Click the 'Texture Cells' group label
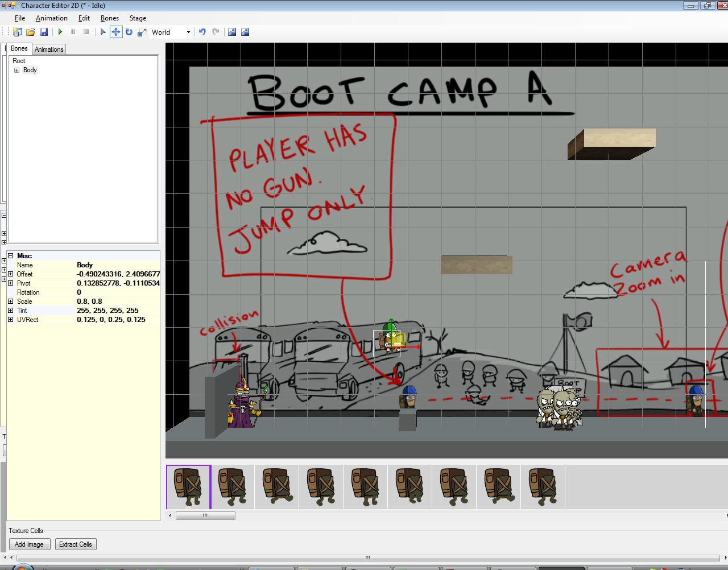Screen dimensions: 728x570 [26, 531]
